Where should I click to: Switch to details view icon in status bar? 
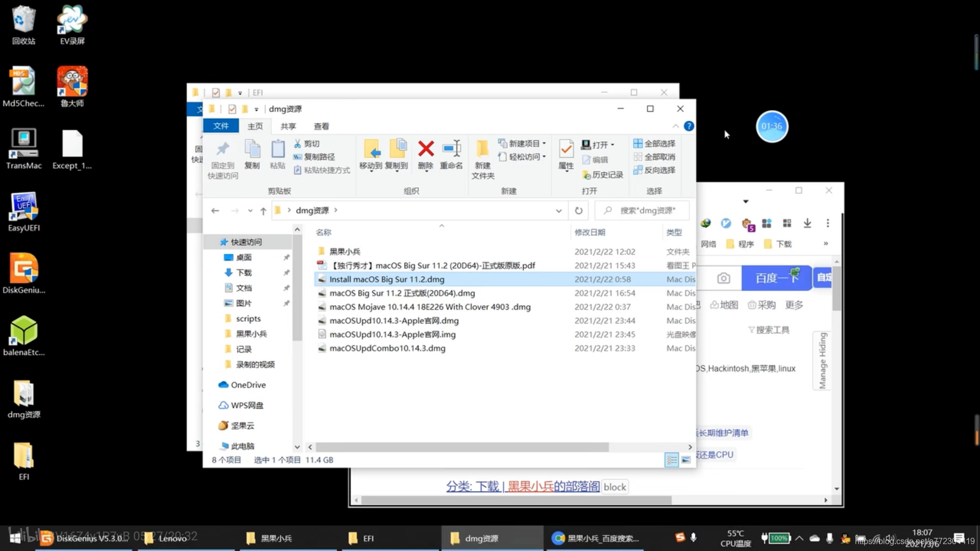coord(672,460)
